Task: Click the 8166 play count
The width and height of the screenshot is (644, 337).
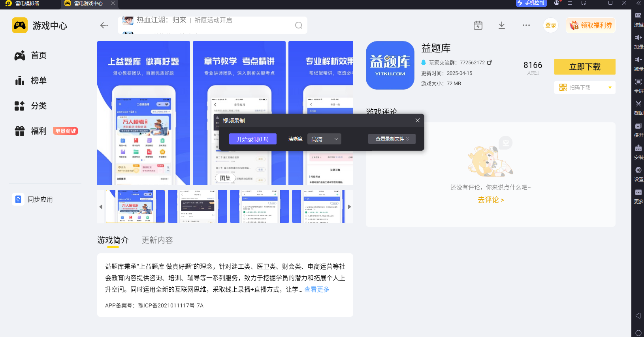Action: point(533,65)
